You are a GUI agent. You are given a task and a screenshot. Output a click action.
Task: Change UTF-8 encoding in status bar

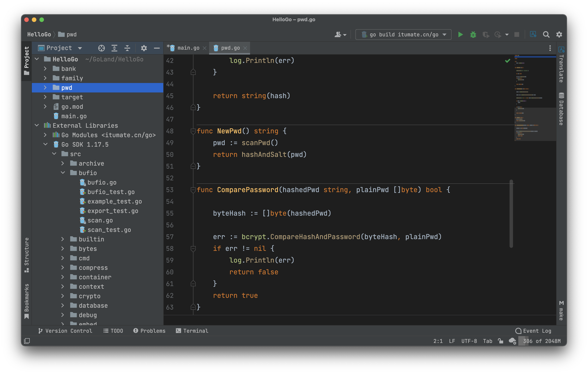pyautogui.click(x=469, y=341)
